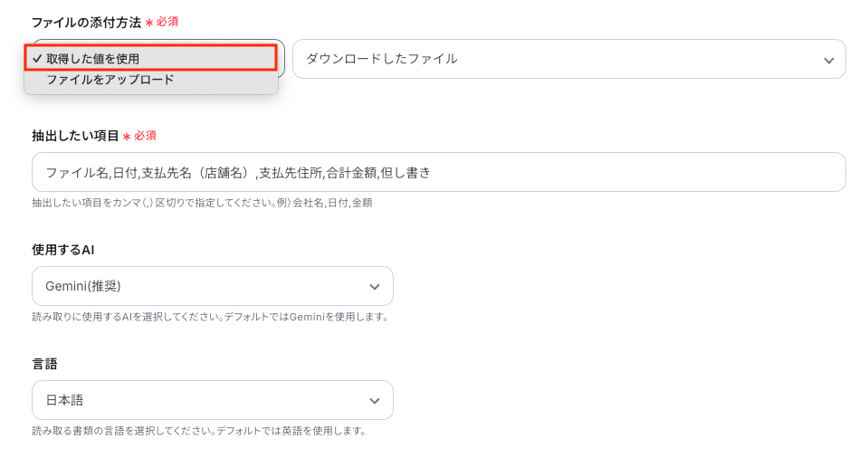The width and height of the screenshot is (868, 468).
Task: Click the 必須 badge beside ファイルの添付方法
Action: [x=167, y=22]
